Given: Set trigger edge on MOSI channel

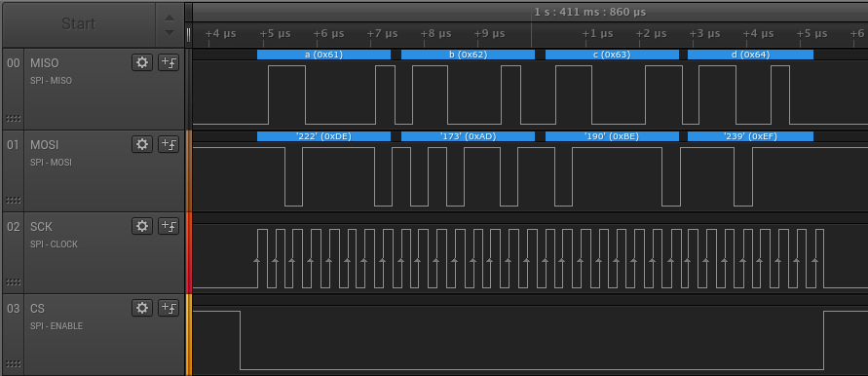Looking at the screenshot, I should (169, 144).
